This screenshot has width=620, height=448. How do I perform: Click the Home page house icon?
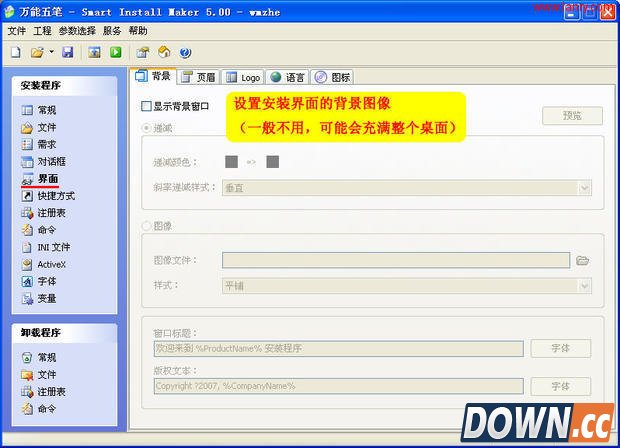(164, 52)
